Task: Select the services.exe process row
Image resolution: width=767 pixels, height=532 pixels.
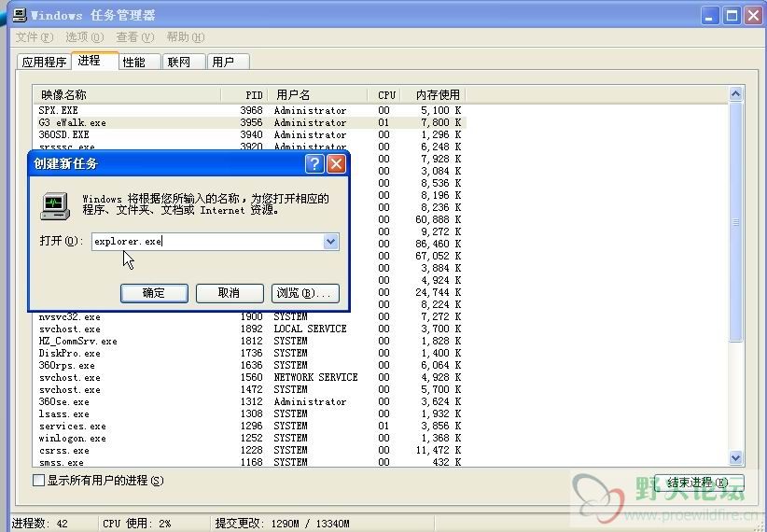Action: click(x=250, y=427)
